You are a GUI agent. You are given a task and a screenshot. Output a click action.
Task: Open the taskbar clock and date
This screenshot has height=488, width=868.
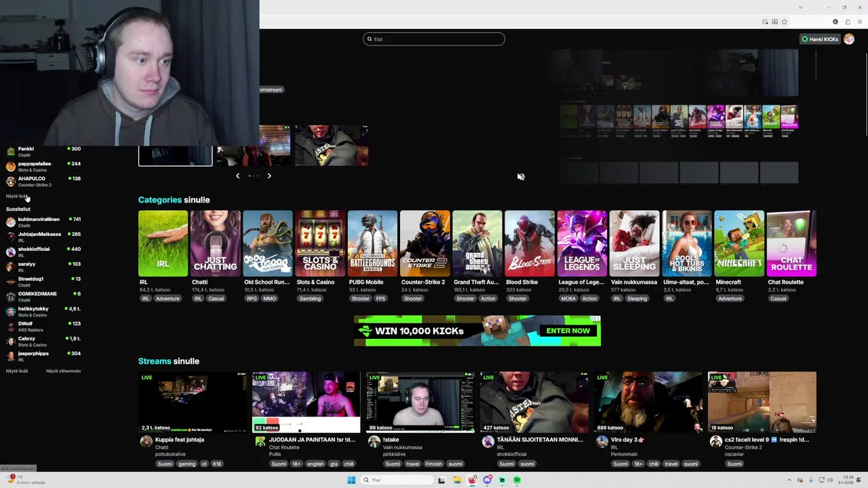(x=845, y=480)
